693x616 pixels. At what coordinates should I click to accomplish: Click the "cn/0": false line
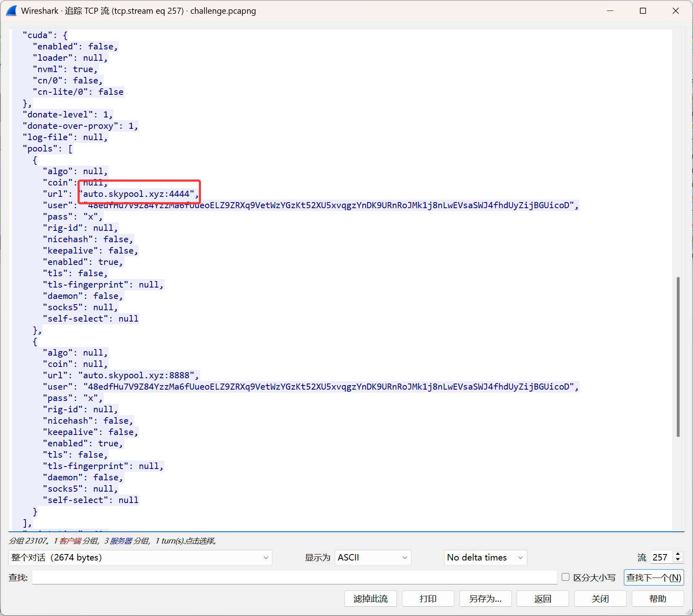68,81
